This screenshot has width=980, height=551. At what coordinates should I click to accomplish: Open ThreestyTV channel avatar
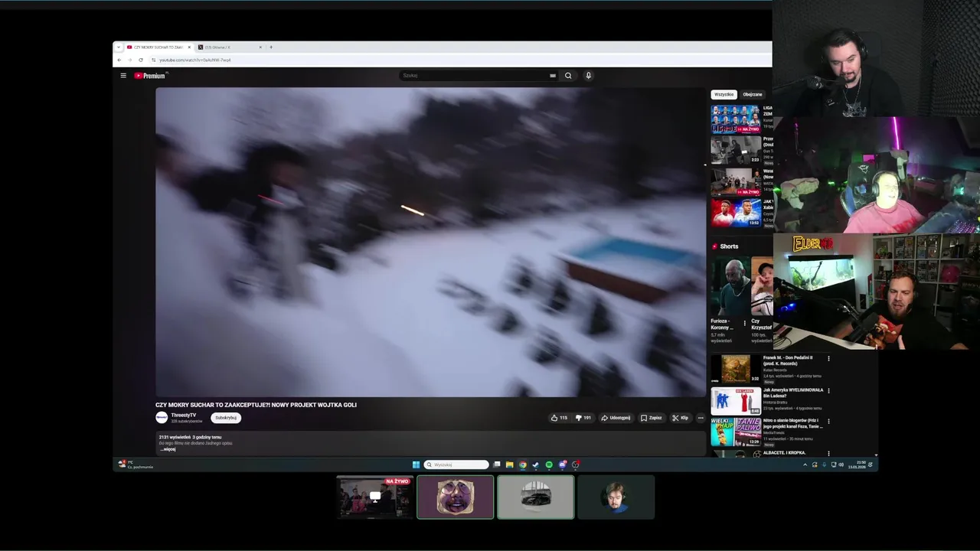pyautogui.click(x=162, y=417)
